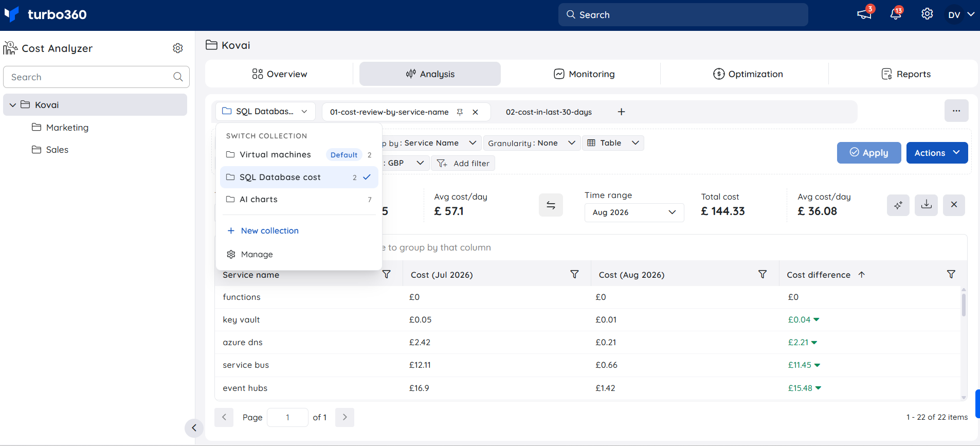This screenshot has width=980, height=446.
Task: Switch to the Analysis tab
Action: [x=430, y=74]
